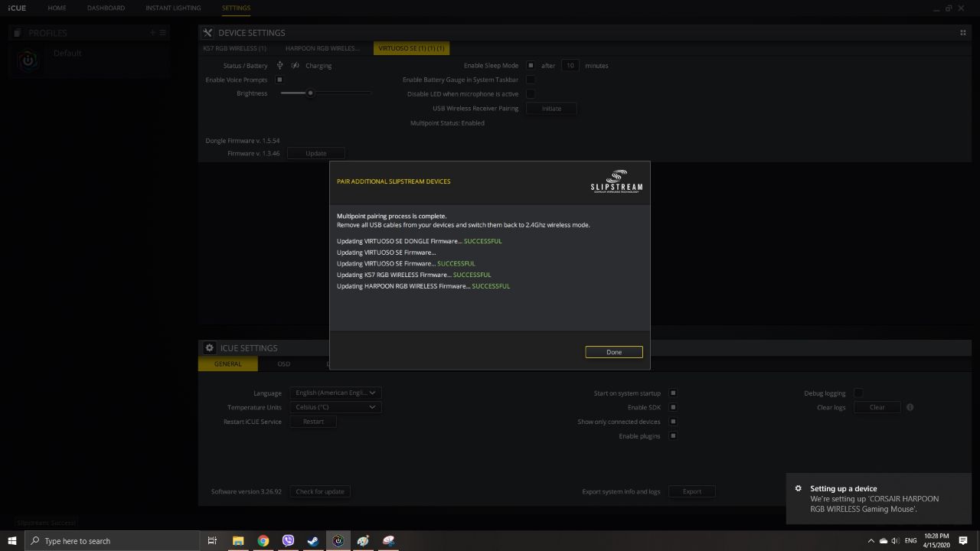This screenshot has height=551, width=980.
Task: Click the taskbar clock showing 10:28 PM
Action: (x=937, y=541)
